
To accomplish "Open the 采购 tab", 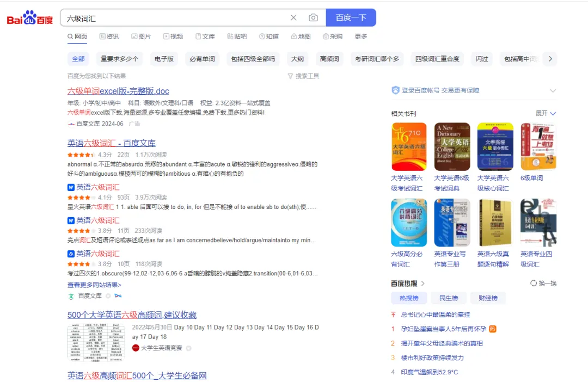I will pos(332,36).
